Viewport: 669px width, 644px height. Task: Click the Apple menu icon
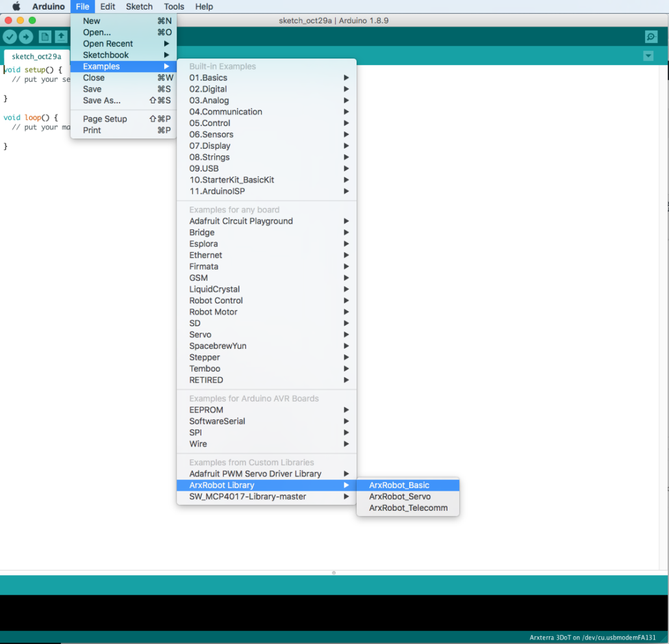(17, 6)
